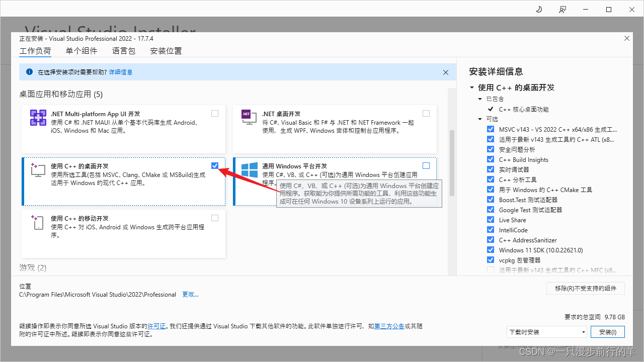Uncheck 安全问题分析 component
644x362 pixels.
tap(491, 149)
